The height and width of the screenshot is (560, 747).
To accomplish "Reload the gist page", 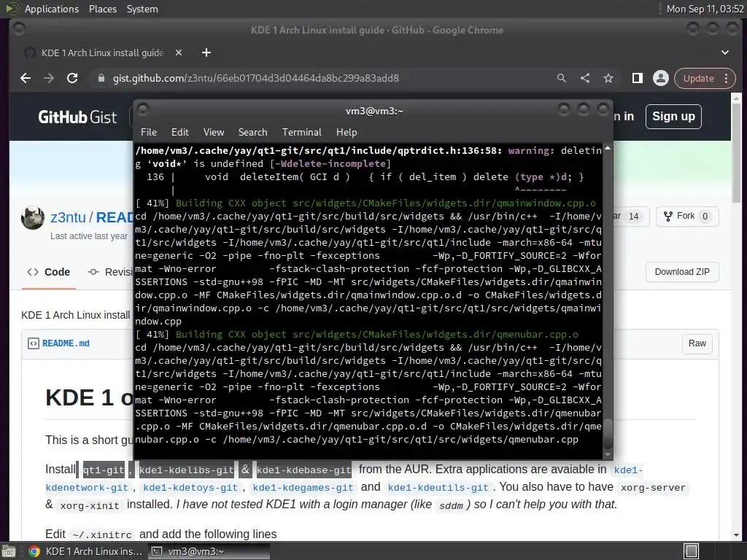I will coord(72,78).
